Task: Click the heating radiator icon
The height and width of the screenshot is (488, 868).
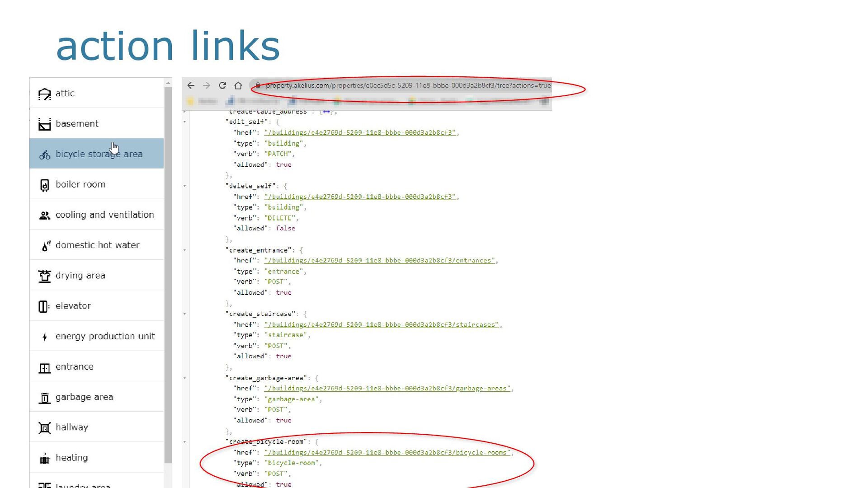Action: click(44, 459)
